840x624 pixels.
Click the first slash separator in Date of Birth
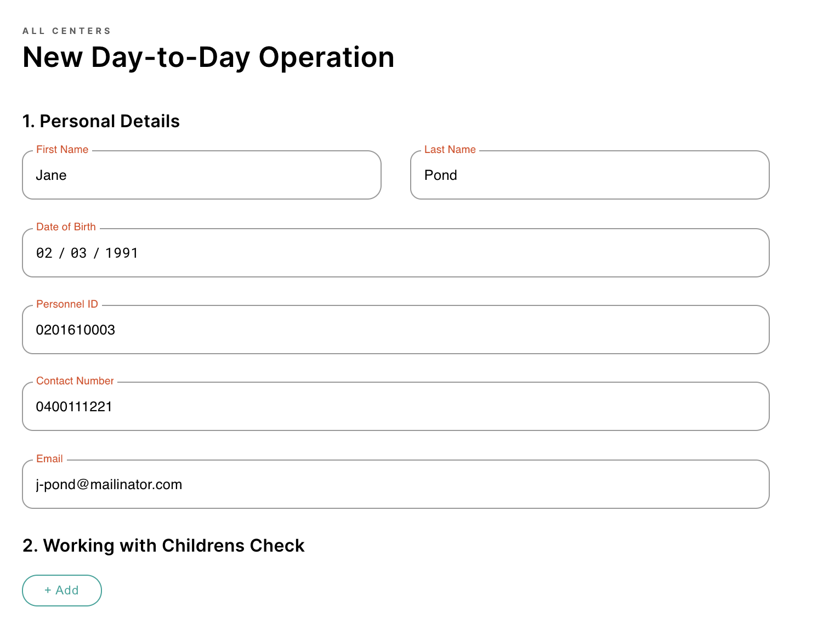point(62,253)
